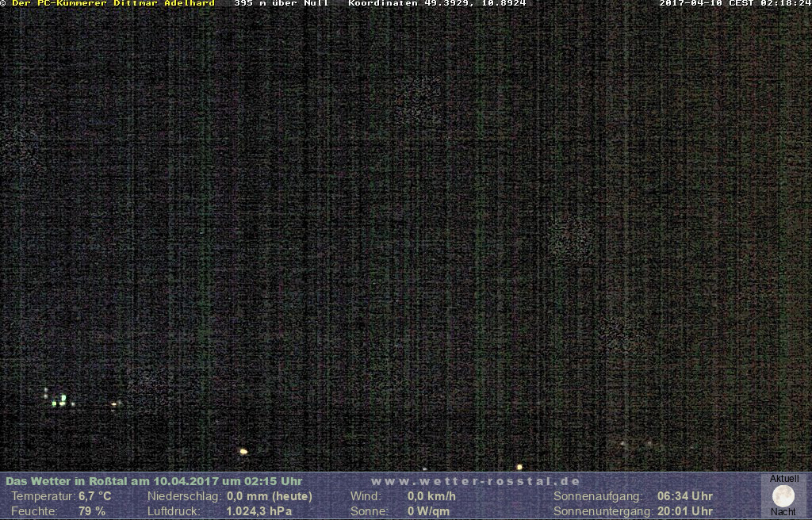Click the yellow light just above the website URL
This screenshot has height=520, width=812.
click(519, 467)
